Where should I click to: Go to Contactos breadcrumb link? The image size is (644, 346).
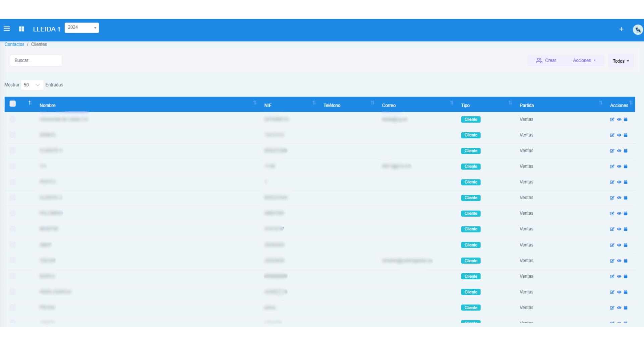pyautogui.click(x=14, y=45)
